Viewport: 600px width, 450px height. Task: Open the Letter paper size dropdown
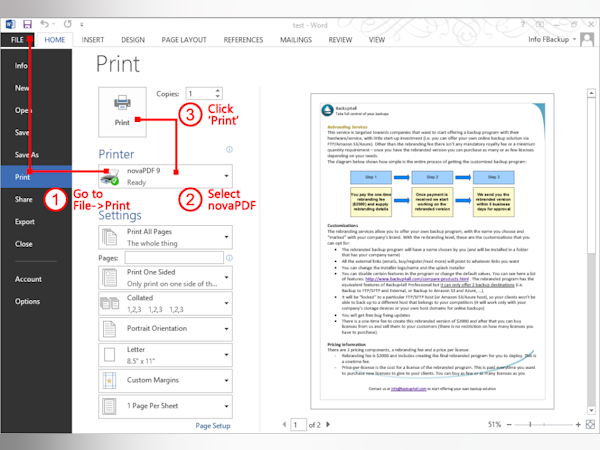(165, 355)
